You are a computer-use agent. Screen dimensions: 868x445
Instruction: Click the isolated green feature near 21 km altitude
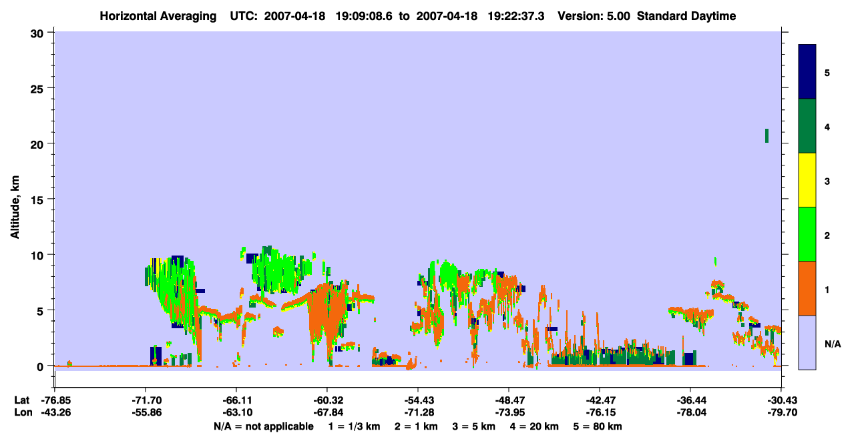pyautogui.click(x=767, y=135)
